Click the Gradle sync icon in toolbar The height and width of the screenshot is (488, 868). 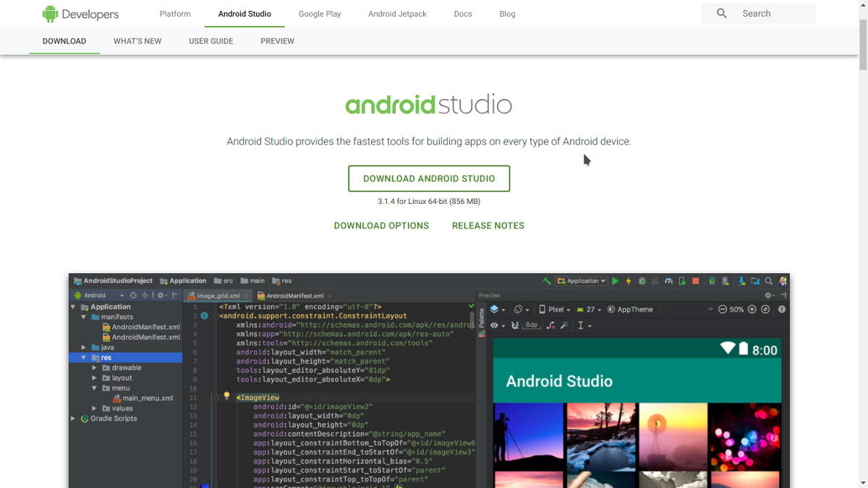712,281
